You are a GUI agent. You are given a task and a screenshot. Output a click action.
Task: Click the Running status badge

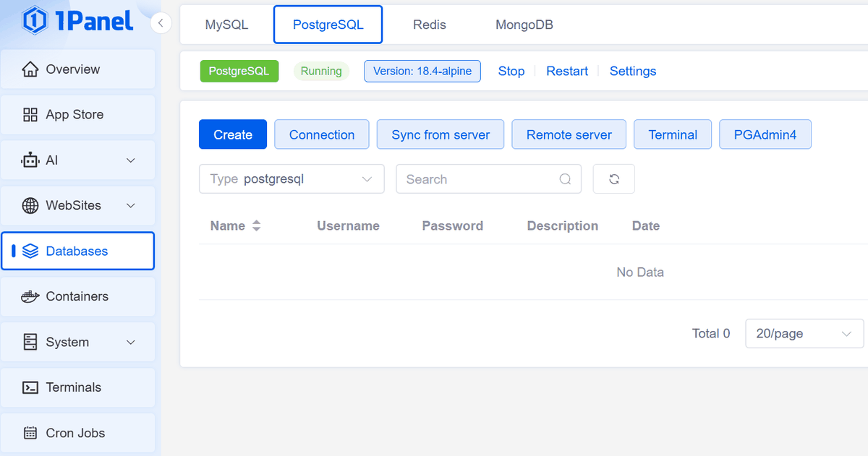321,71
